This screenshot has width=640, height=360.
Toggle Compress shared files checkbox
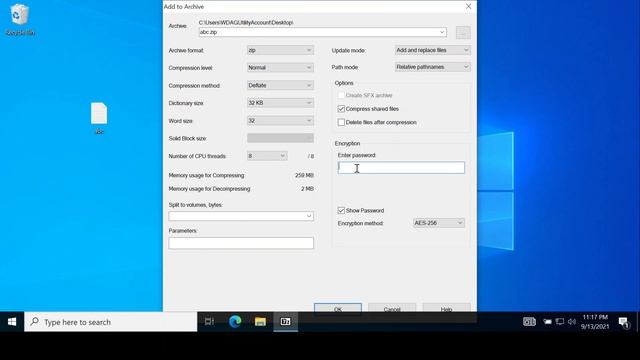point(341,109)
